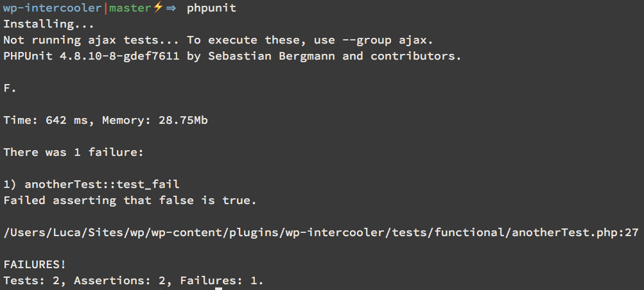The height and width of the screenshot is (290, 644).
Task: Click Failed asserting that false is true
Action: coord(130,201)
